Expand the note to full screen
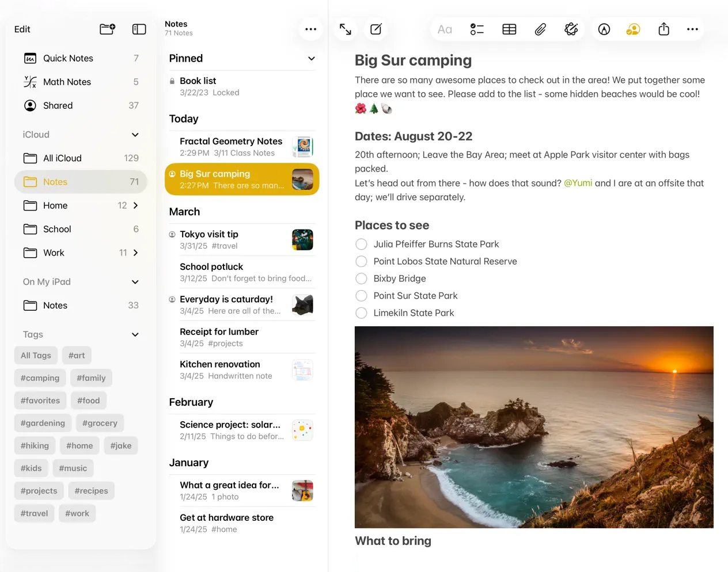728x572 pixels. [x=346, y=29]
